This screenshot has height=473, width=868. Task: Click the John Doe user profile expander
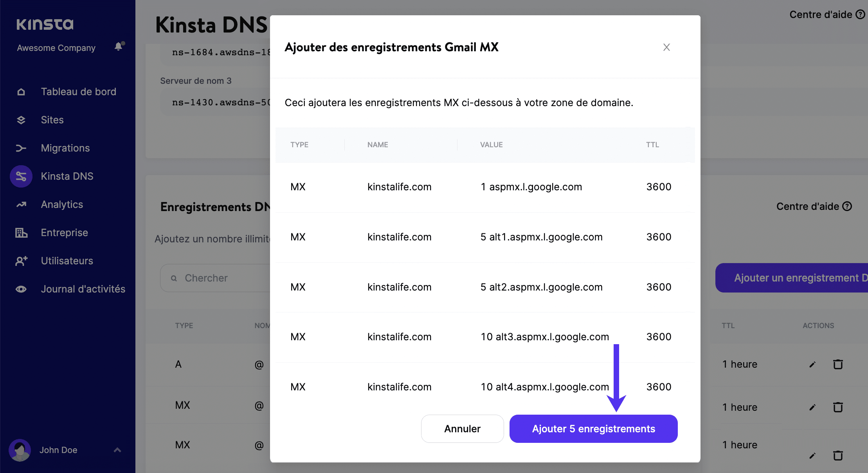117,450
